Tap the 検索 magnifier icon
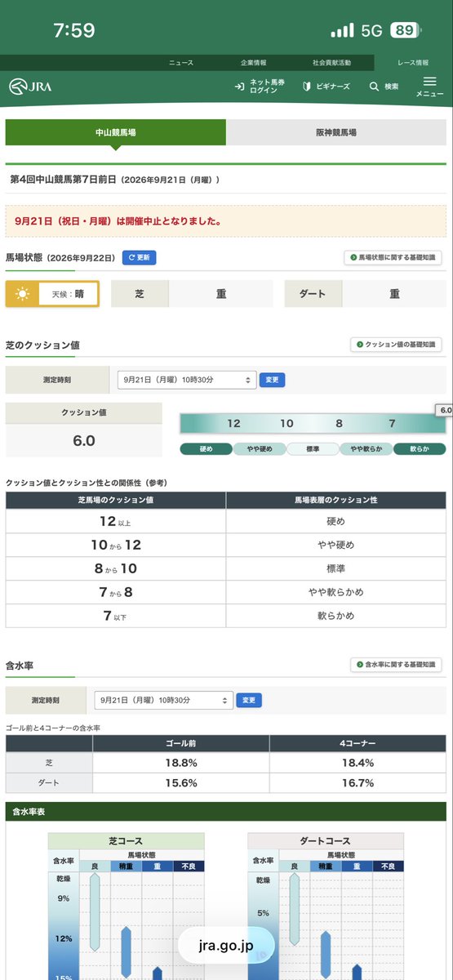The image size is (453, 980). click(x=374, y=86)
